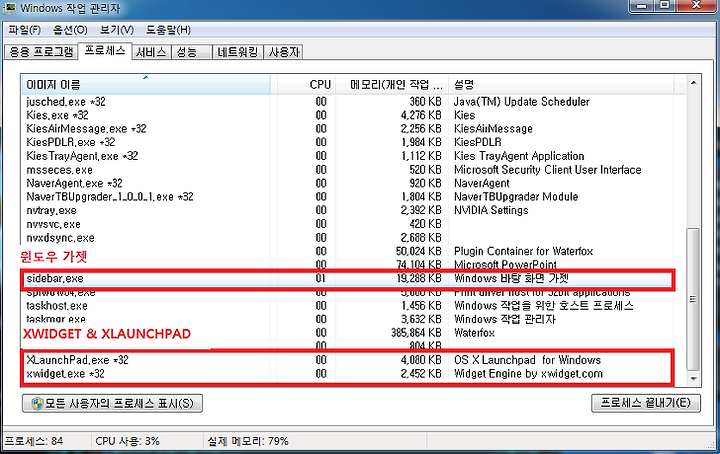Click the vertical scrollbar thumb

693,299
